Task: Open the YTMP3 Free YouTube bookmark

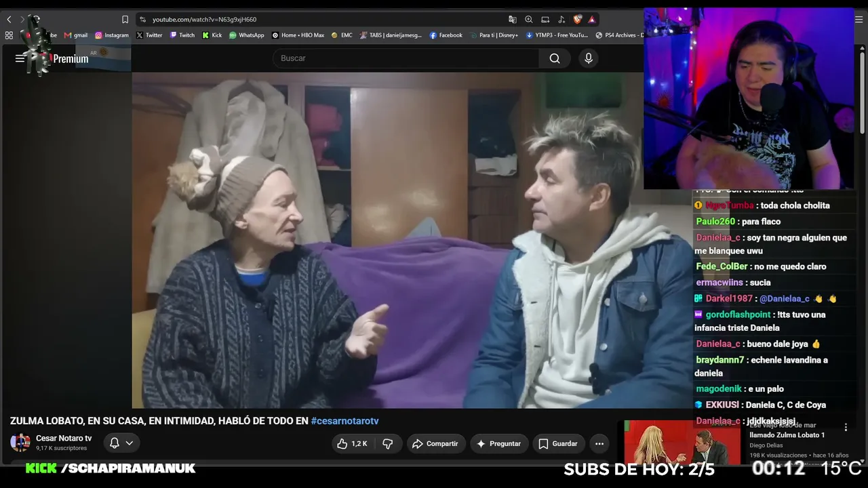Action: [x=557, y=35]
